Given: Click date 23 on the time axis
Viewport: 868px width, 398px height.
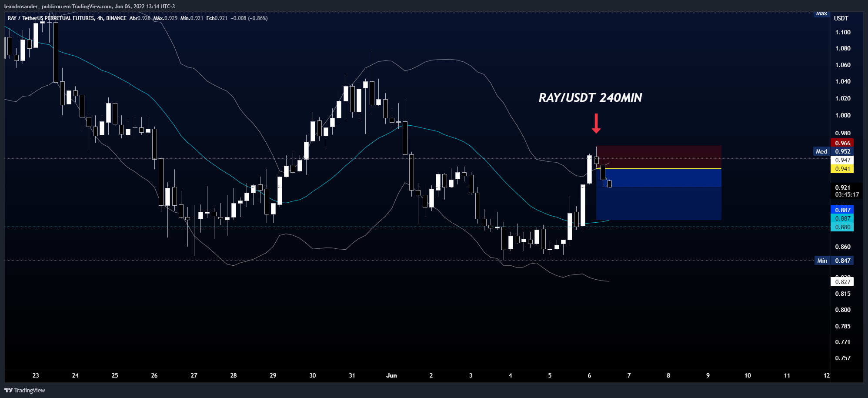Looking at the screenshot, I should (x=36, y=375).
